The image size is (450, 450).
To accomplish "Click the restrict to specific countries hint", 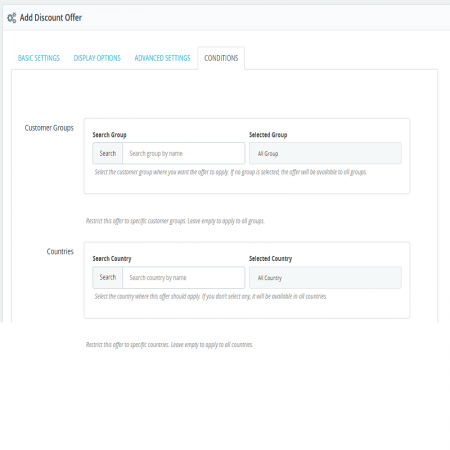I will pyautogui.click(x=169, y=345).
